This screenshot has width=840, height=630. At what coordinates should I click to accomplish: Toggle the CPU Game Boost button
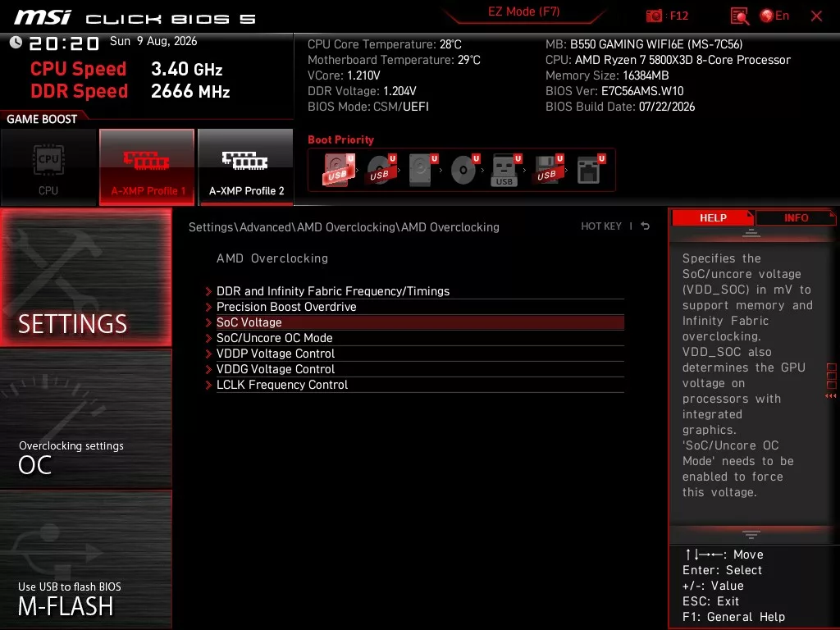click(48, 167)
